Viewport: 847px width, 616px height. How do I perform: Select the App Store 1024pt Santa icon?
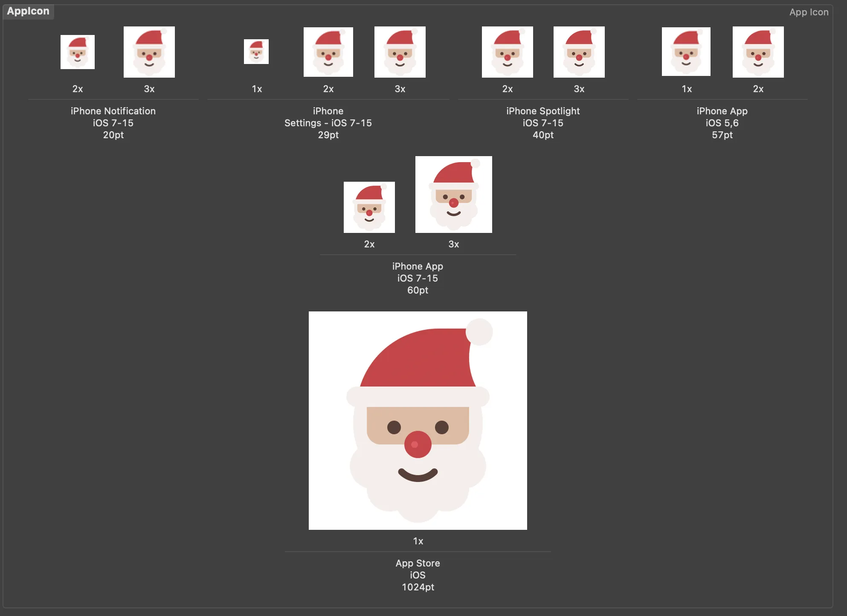[x=418, y=421]
